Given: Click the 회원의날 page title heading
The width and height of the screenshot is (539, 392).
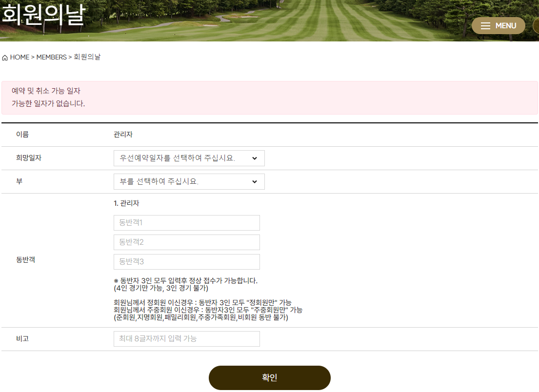Looking at the screenshot, I should click(43, 15).
